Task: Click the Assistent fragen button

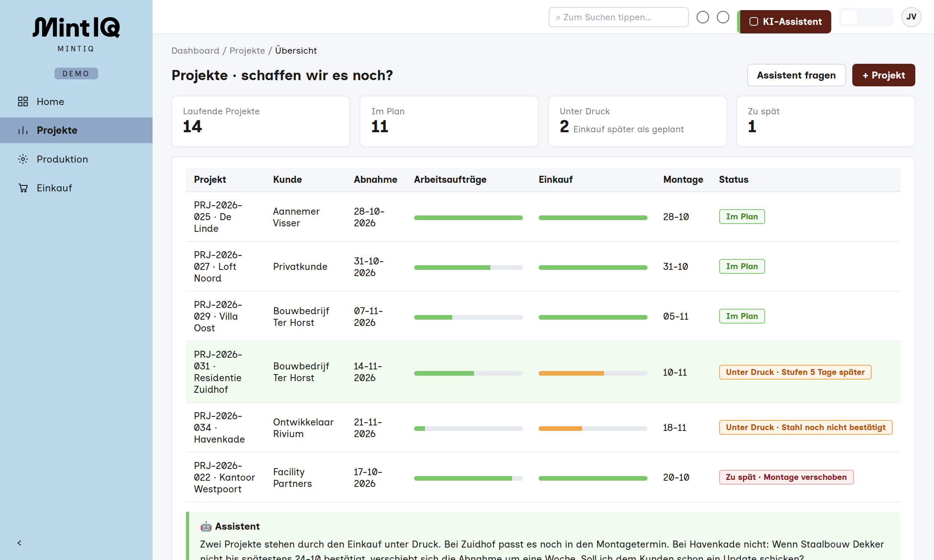Action: [x=796, y=75]
